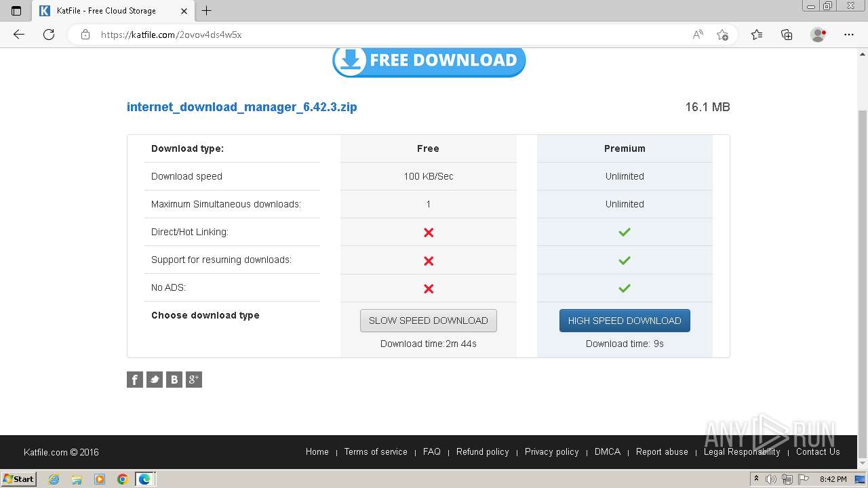Open the Windows Start menu

coord(18,479)
